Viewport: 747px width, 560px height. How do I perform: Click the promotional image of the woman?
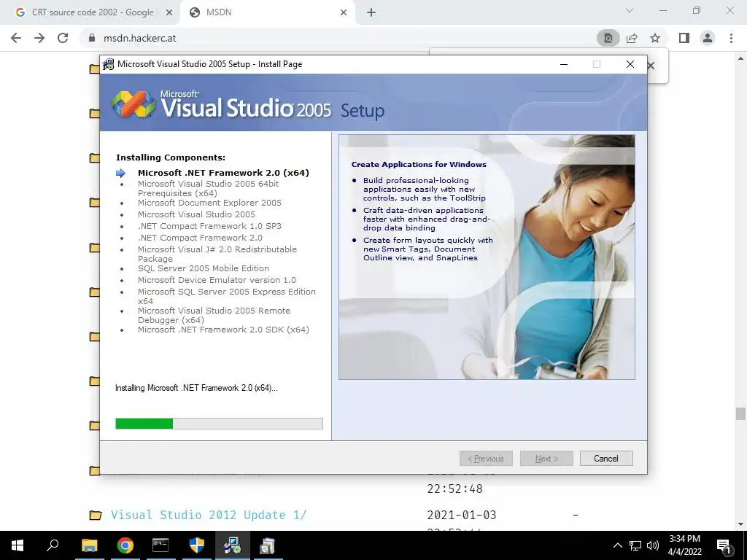(487, 257)
